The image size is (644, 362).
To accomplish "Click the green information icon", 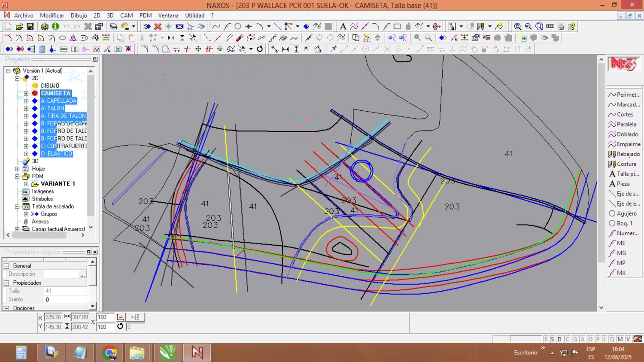I will click(55, 27).
